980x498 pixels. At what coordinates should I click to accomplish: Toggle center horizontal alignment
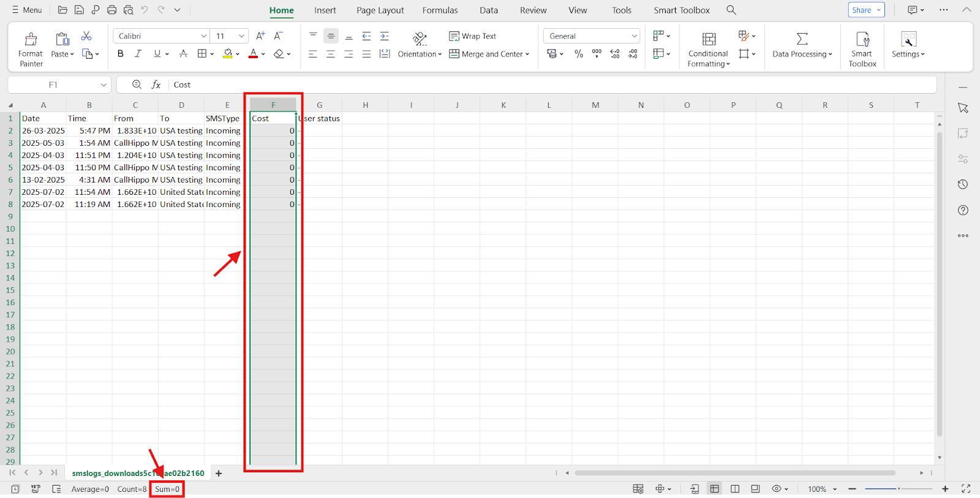click(x=331, y=54)
